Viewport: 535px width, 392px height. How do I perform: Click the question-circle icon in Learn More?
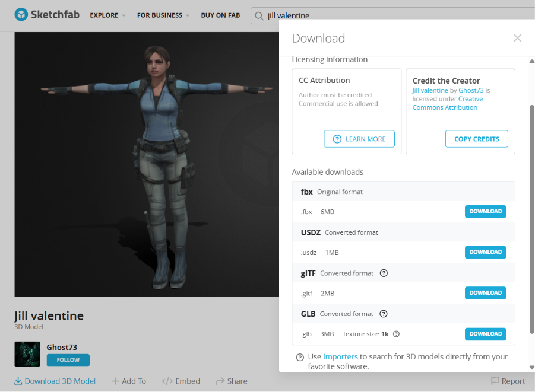(337, 139)
